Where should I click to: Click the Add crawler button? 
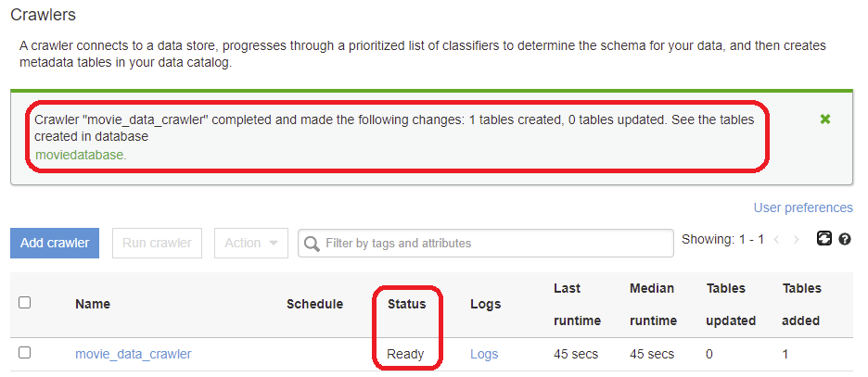tap(55, 243)
